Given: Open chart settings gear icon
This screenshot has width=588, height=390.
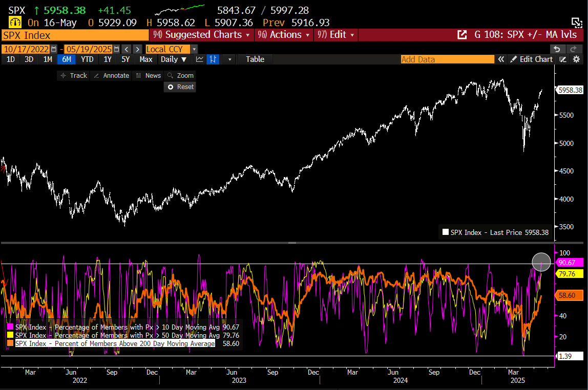Looking at the screenshot, I should tap(576, 59).
